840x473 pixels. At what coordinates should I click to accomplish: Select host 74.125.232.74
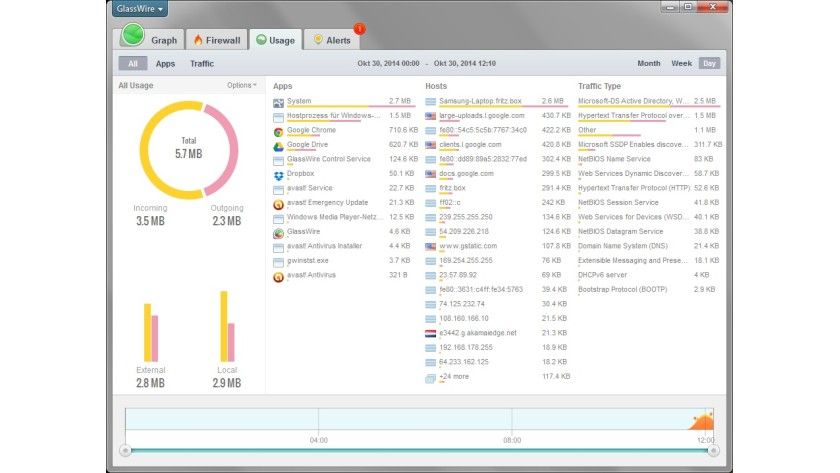coord(462,304)
